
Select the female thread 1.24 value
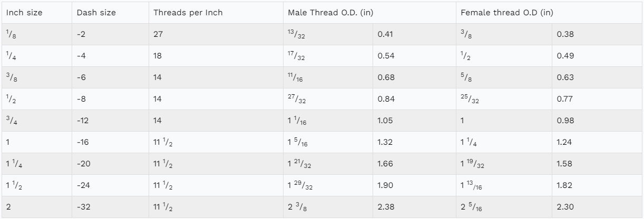pos(565,142)
